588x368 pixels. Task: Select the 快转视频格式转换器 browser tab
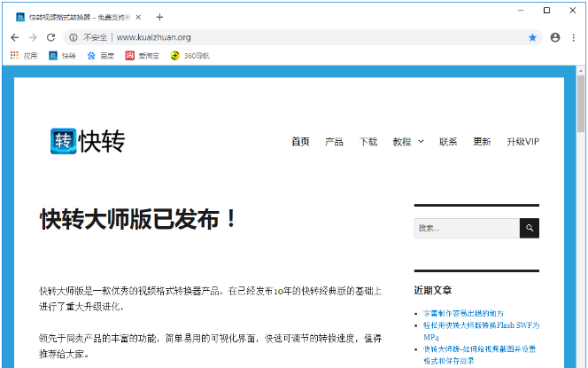79,17
